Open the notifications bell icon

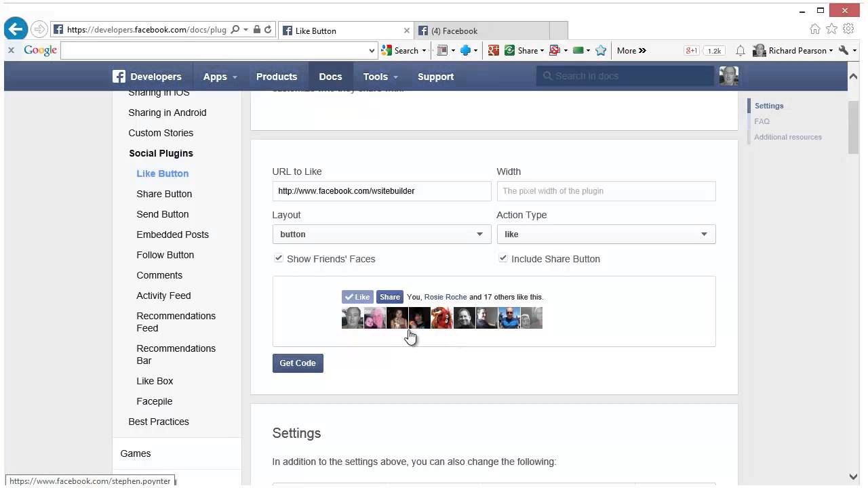741,50
